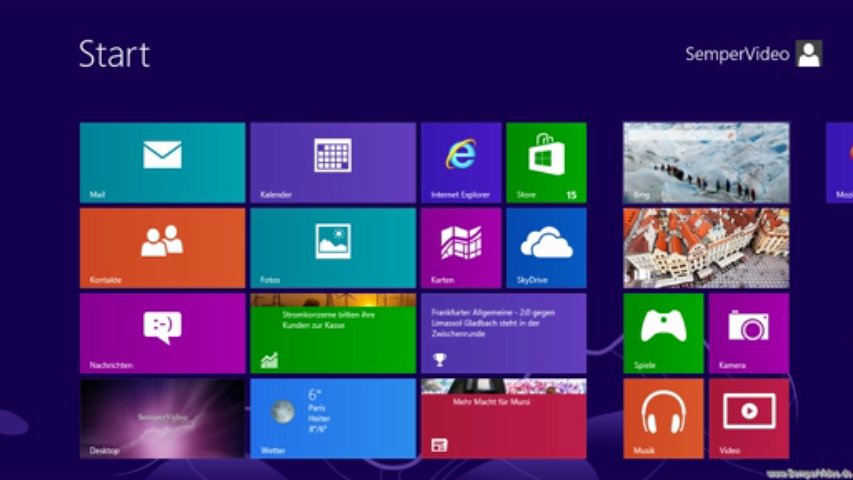
Task: Open the Karten maps tile
Action: coord(461,247)
